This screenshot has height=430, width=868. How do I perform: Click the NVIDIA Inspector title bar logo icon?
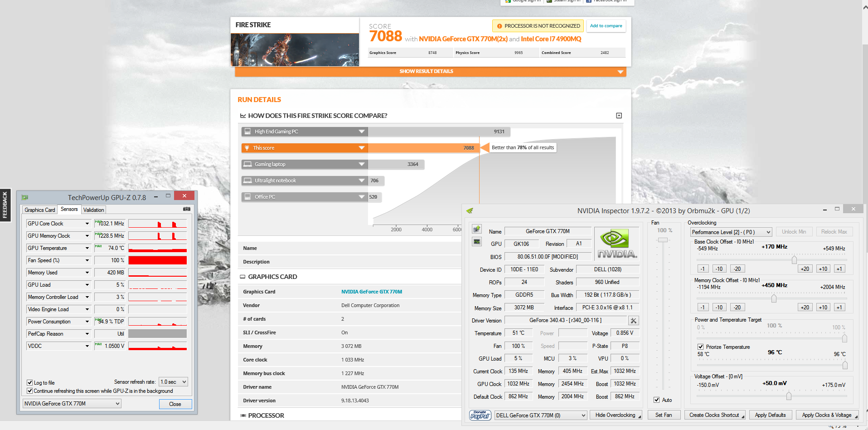tap(470, 210)
